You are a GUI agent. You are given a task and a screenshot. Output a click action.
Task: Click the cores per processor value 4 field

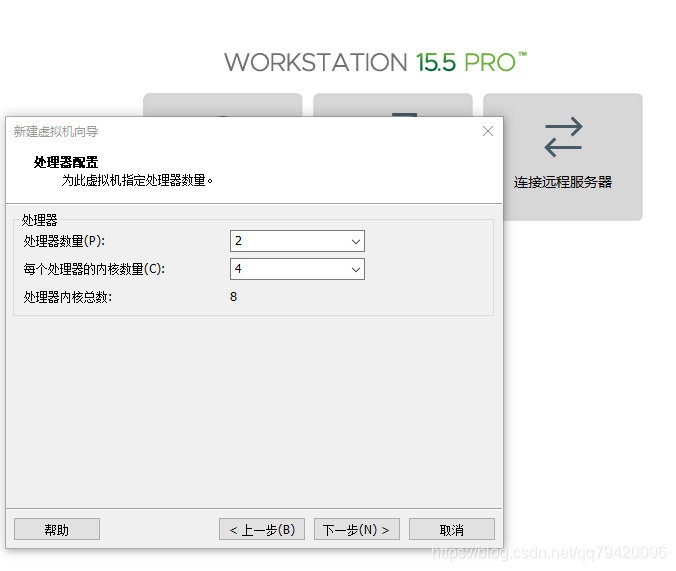click(x=297, y=269)
